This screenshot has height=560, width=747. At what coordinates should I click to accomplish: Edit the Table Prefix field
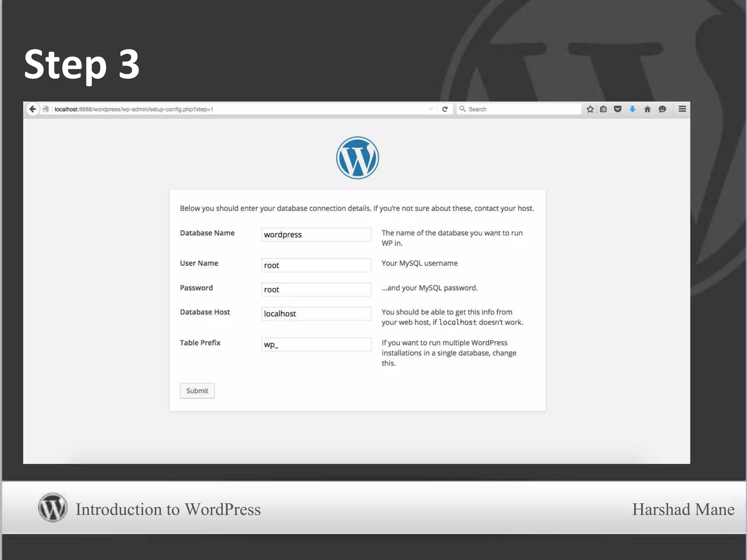click(x=316, y=344)
